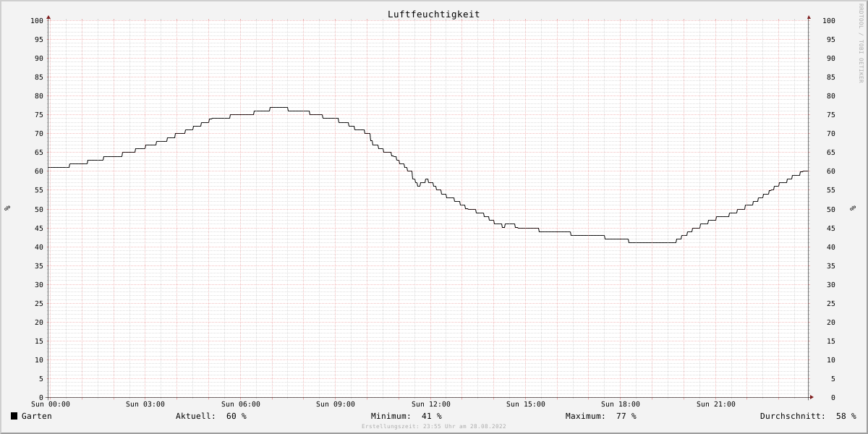Click the 15 label on right axis

pyautogui.click(x=831, y=341)
